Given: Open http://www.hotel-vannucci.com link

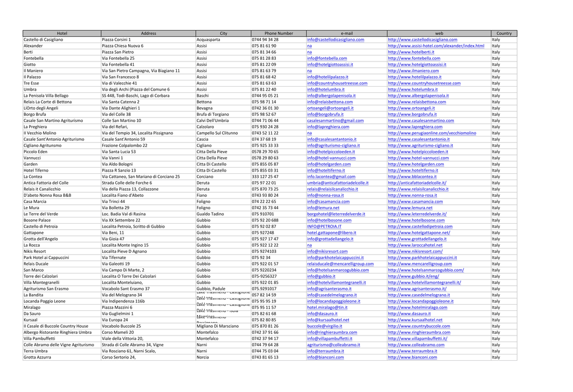Looking at the screenshot, I should 419,158.
